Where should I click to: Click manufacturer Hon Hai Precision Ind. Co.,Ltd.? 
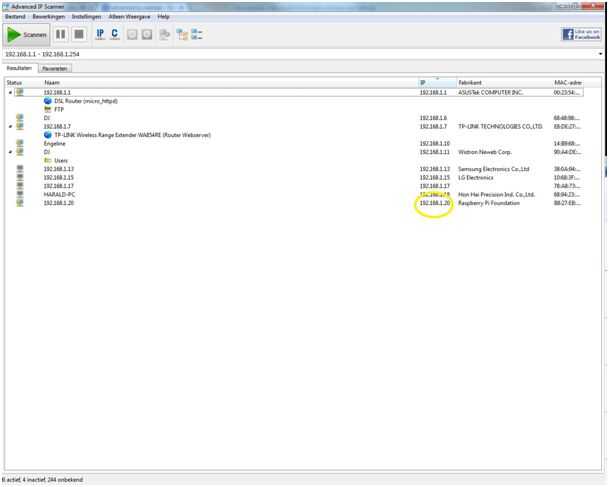pyautogui.click(x=496, y=195)
